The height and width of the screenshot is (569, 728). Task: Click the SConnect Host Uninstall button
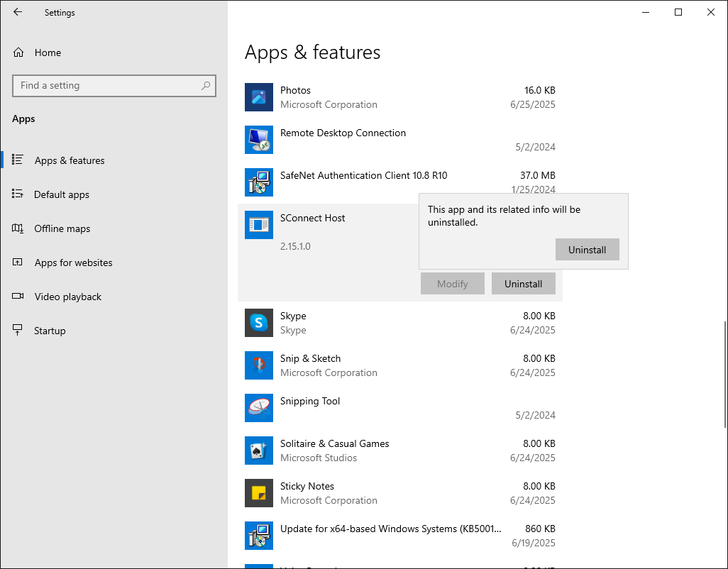[x=523, y=284]
